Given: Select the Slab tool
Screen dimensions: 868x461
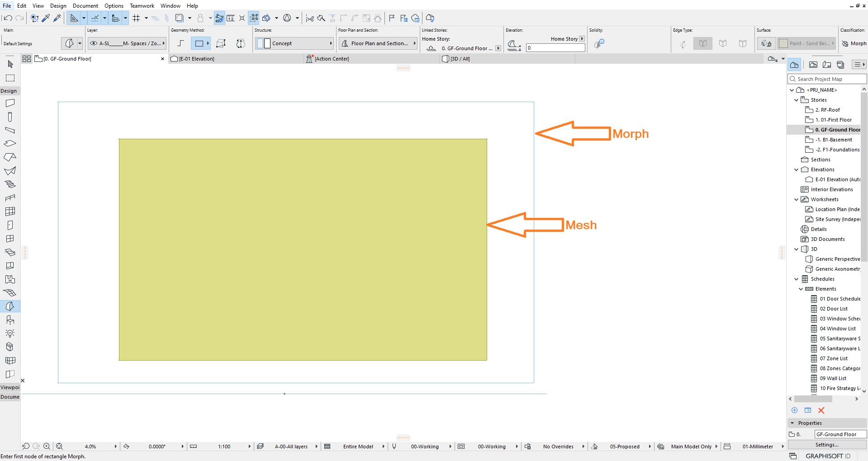Looking at the screenshot, I should [x=10, y=144].
